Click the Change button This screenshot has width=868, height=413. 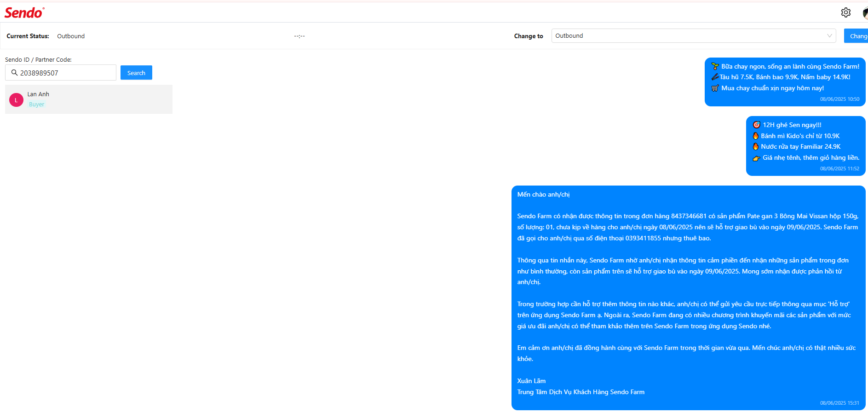[x=856, y=36]
